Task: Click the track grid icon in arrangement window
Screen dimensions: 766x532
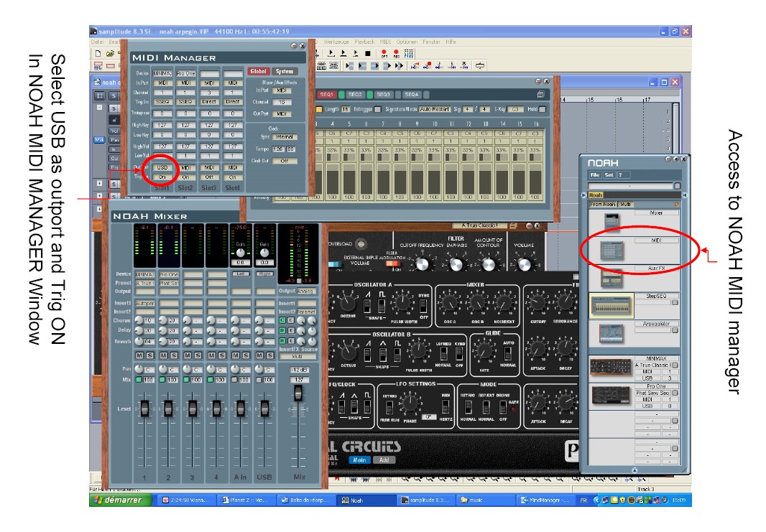Action: pyautogui.click(x=100, y=95)
